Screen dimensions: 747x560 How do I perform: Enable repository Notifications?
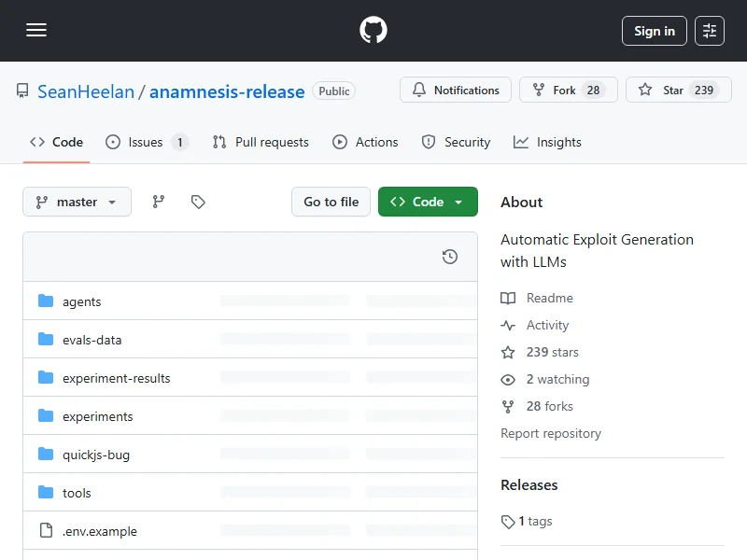pyautogui.click(x=456, y=91)
